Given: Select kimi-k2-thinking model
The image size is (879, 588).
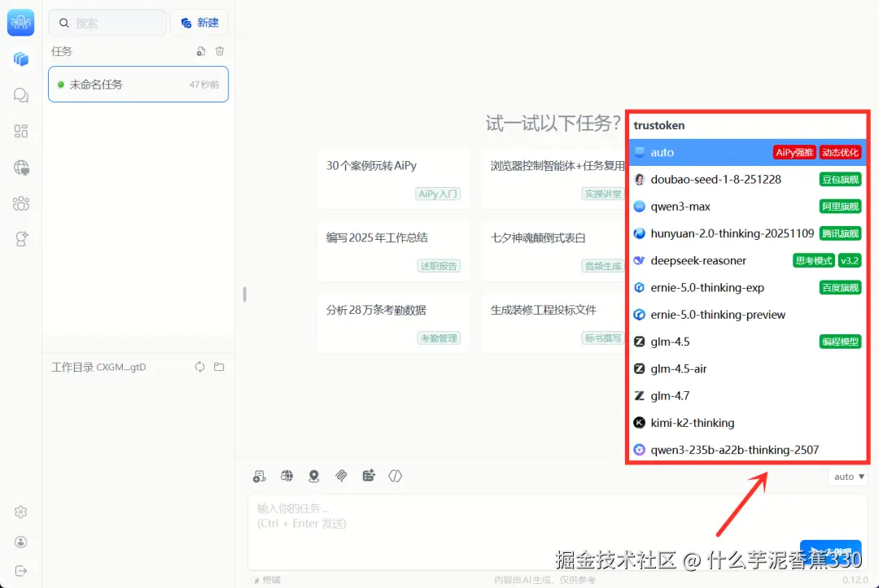Looking at the screenshot, I should tap(747, 423).
